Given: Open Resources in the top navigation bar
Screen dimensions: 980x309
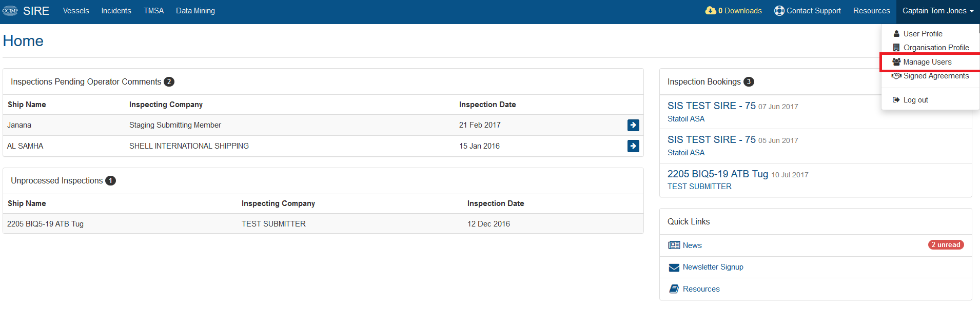Looking at the screenshot, I should pyautogui.click(x=872, y=11).
